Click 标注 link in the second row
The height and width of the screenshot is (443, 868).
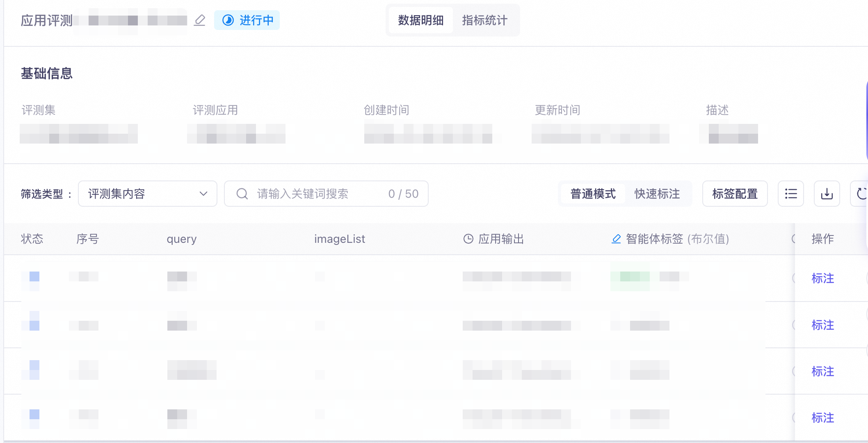click(822, 325)
